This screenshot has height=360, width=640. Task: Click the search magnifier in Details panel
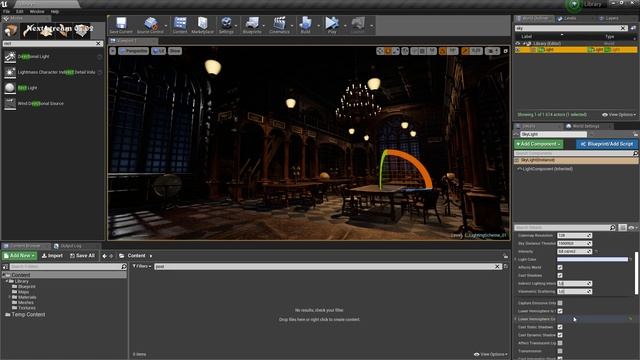613,227
